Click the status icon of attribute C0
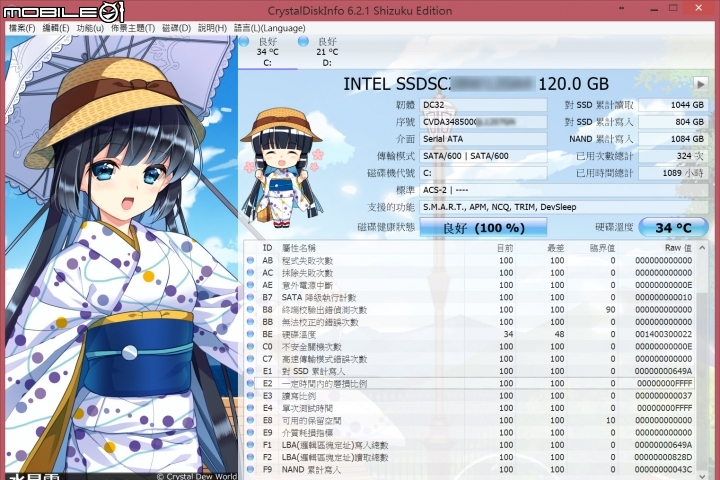This screenshot has height=480, width=720. pyautogui.click(x=250, y=346)
